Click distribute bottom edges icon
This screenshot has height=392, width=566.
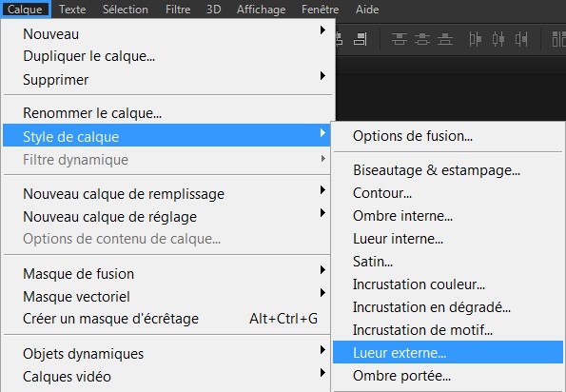coord(445,39)
